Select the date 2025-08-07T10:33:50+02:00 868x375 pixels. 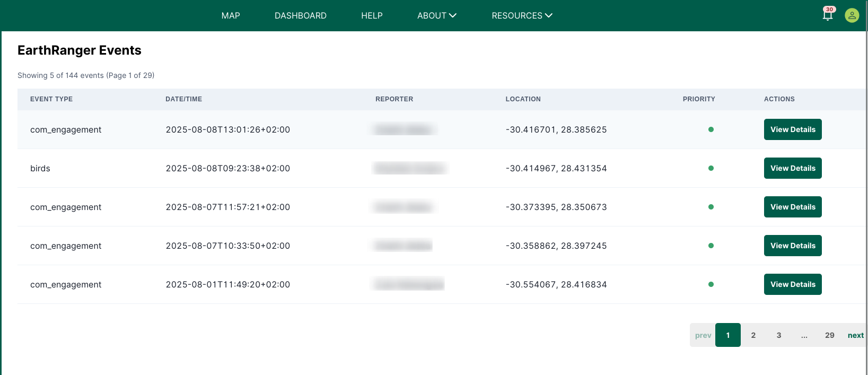pos(228,246)
